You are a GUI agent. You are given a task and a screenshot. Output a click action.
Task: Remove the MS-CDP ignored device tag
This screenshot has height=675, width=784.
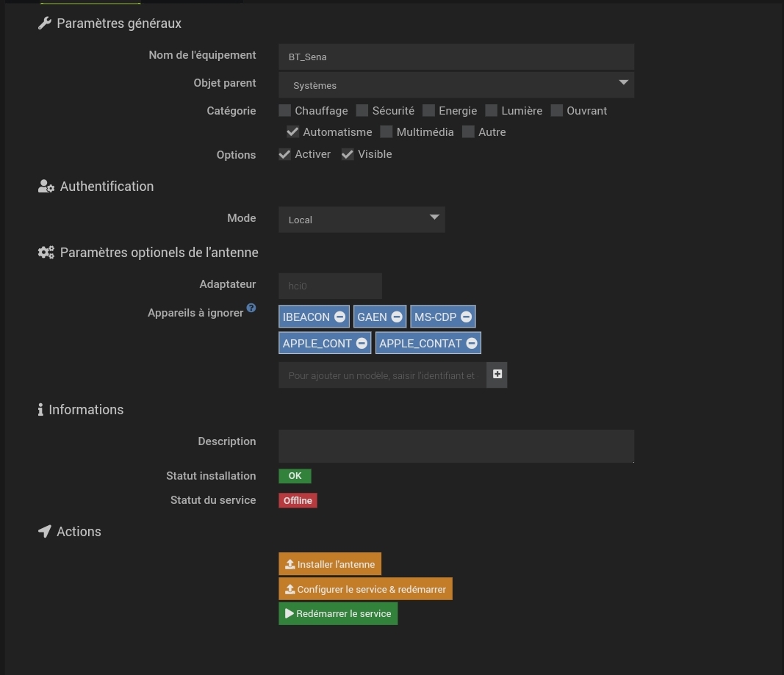click(x=466, y=317)
